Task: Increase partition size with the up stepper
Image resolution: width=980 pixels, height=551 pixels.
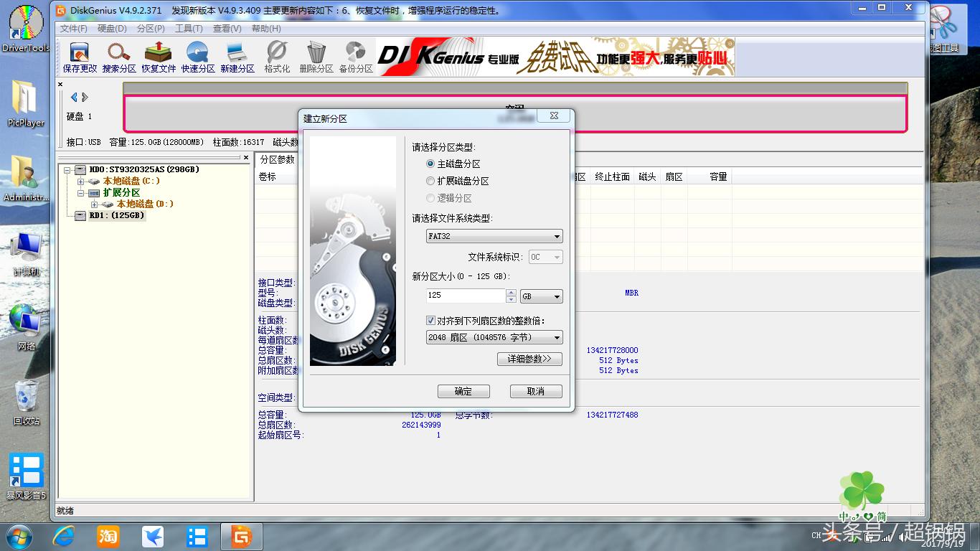Action: (x=510, y=292)
